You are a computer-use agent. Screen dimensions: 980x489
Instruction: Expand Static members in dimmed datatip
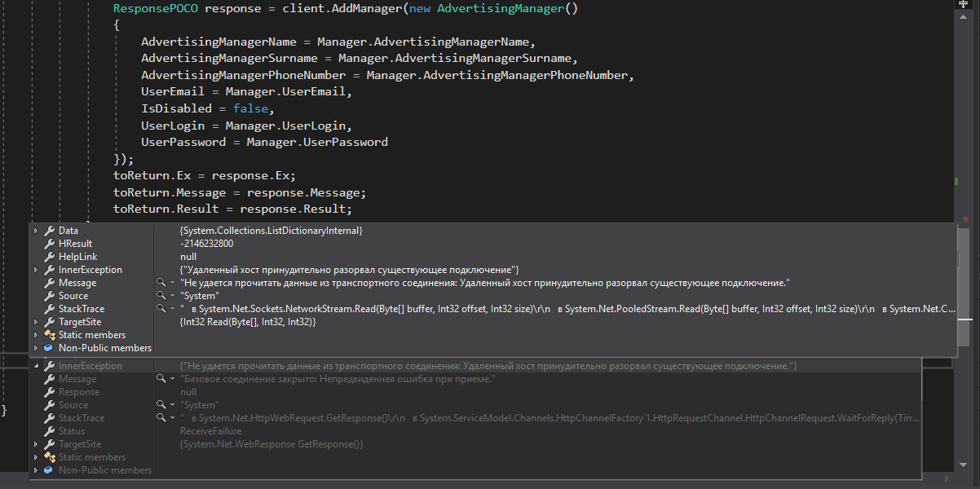36,457
